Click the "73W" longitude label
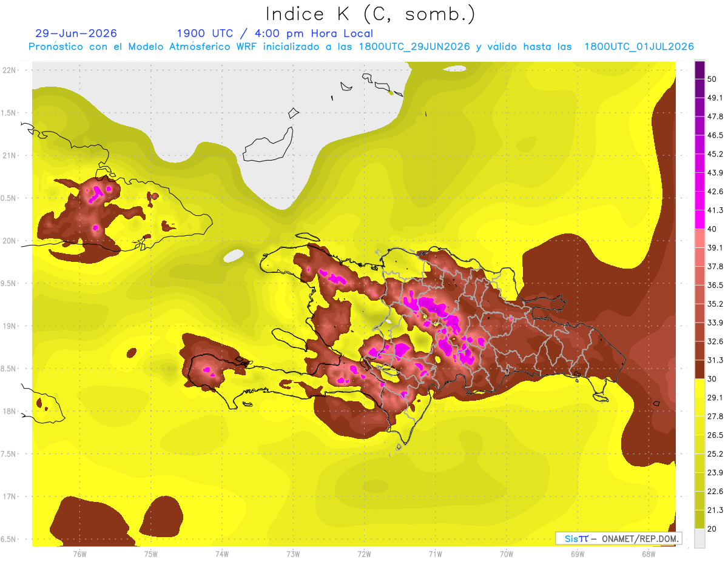The width and height of the screenshot is (728, 562). pyautogui.click(x=293, y=554)
